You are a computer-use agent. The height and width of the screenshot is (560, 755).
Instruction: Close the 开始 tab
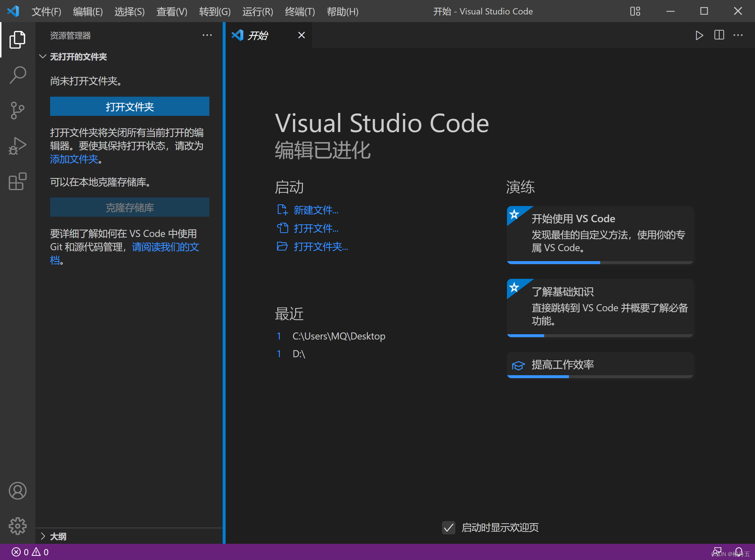tap(301, 35)
